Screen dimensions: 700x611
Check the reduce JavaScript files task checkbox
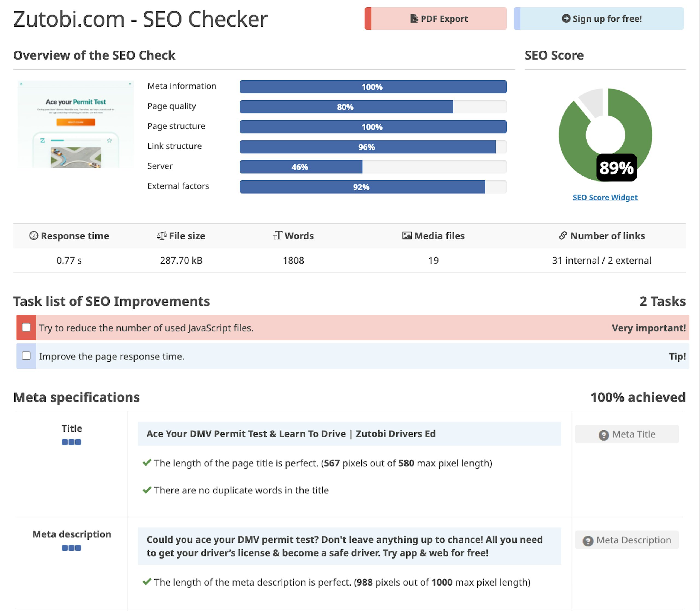[x=26, y=327]
